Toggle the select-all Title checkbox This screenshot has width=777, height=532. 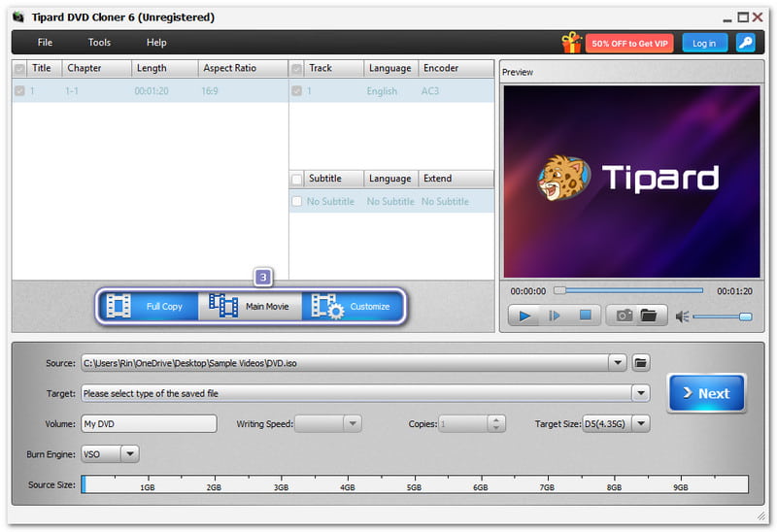20,69
